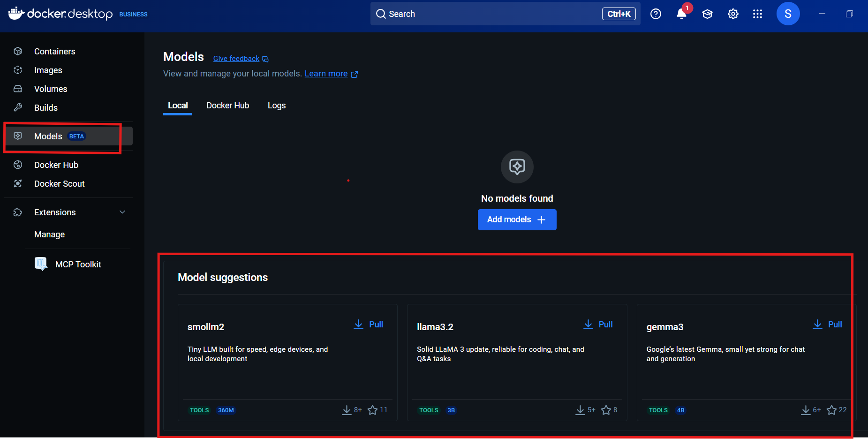
Task: Pull the gemma3 model
Action: click(827, 325)
